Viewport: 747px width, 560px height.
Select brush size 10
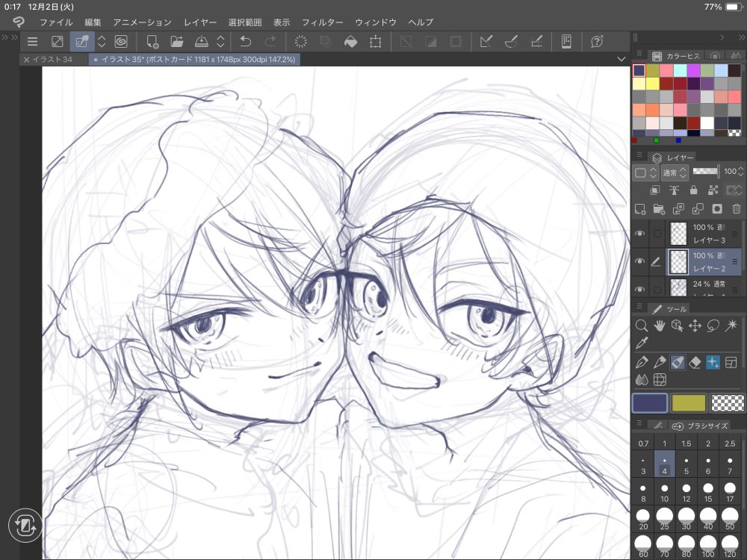pyautogui.click(x=664, y=492)
